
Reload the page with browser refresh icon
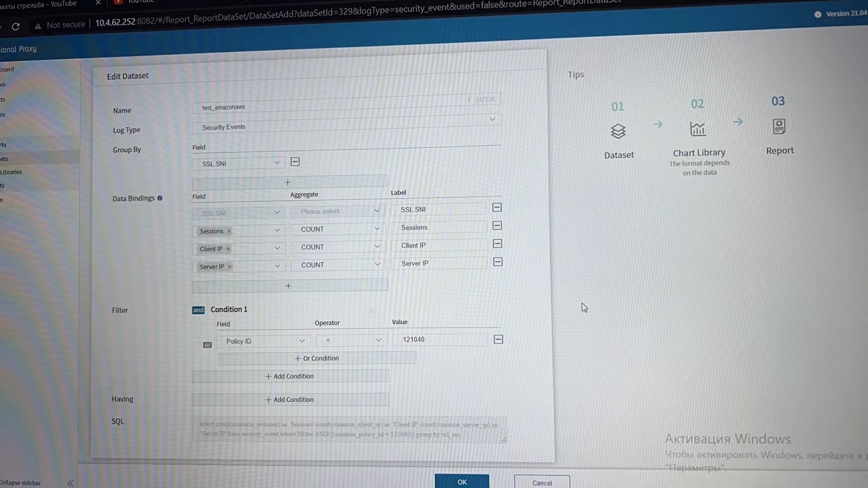pyautogui.click(x=16, y=26)
